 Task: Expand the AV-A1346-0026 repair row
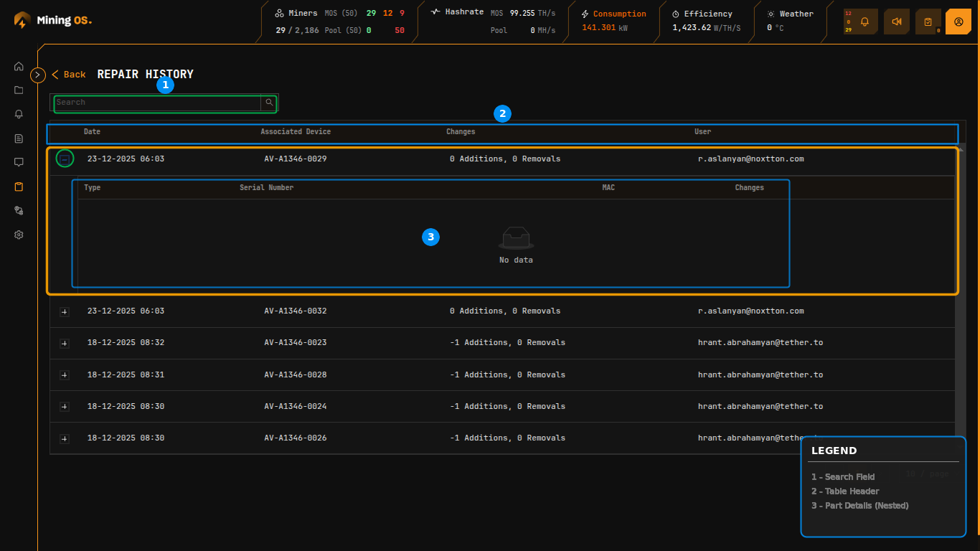pyautogui.click(x=65, y=438)
